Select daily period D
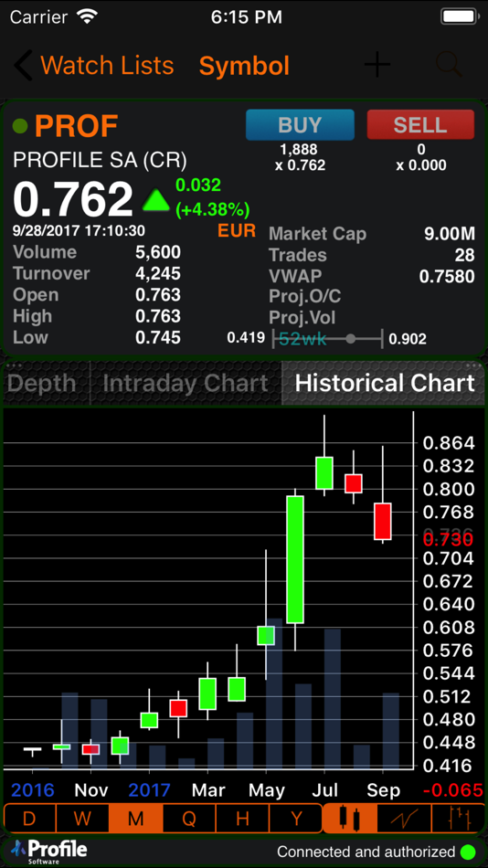The image size is (488, 868). (29, 818)
